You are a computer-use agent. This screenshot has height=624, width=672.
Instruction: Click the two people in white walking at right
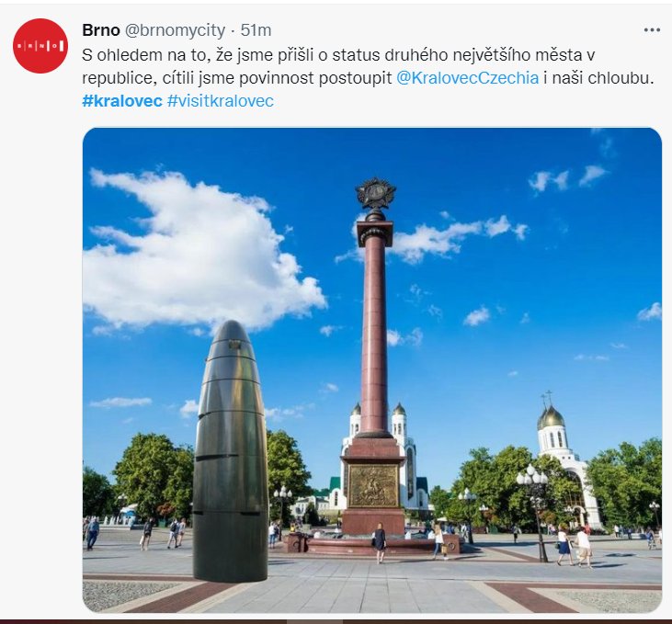(575, 545)
